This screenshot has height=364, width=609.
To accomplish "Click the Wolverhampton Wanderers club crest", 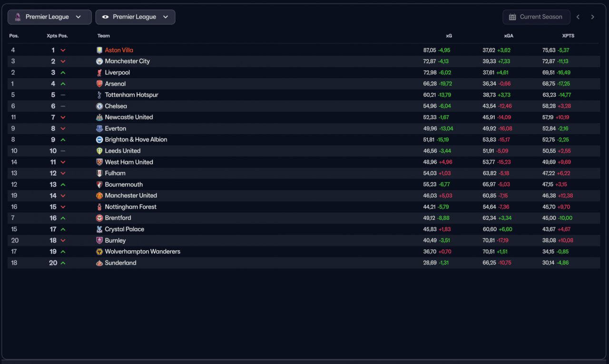I will pos(99,251).
